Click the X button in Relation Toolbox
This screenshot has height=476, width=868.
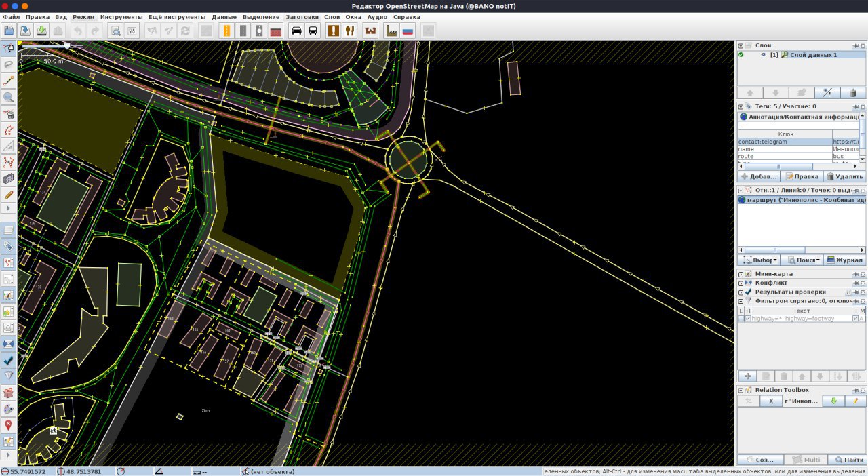[771, 401]
